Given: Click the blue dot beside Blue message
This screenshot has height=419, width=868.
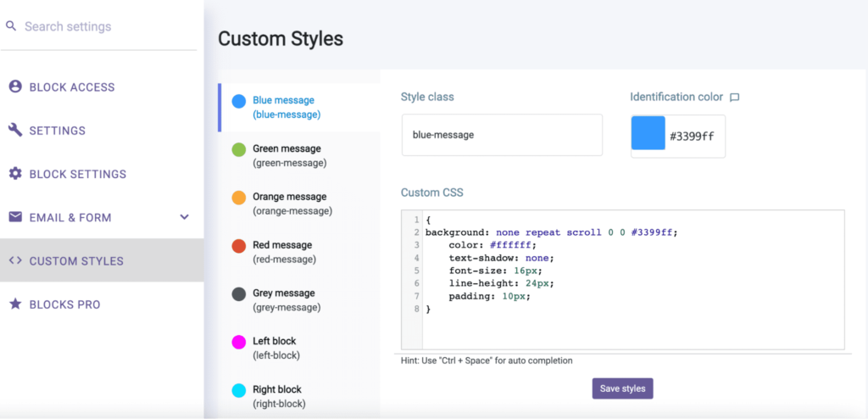Looking at the screenshot, I should click(238, 101).
